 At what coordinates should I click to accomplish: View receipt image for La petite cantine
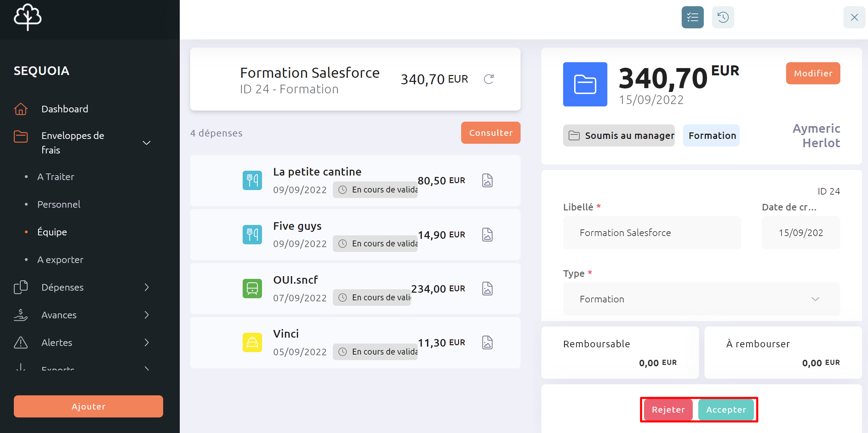(487, 180)
